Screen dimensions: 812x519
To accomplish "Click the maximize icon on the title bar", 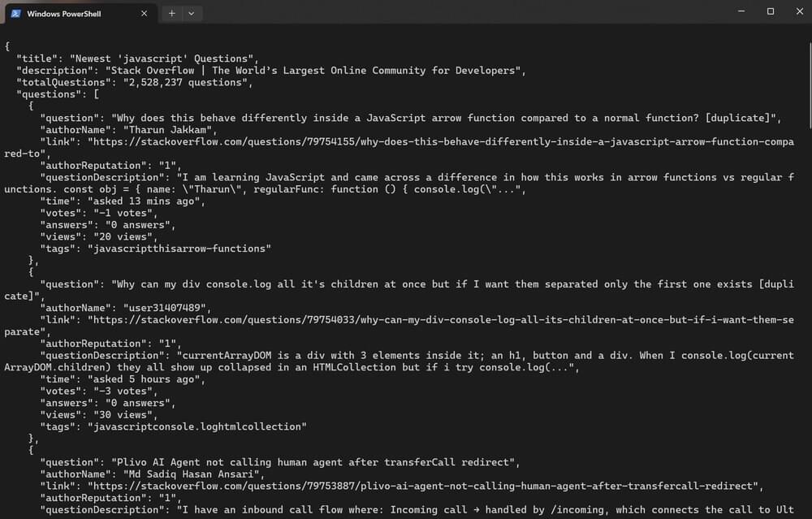I will coord(770,11).
